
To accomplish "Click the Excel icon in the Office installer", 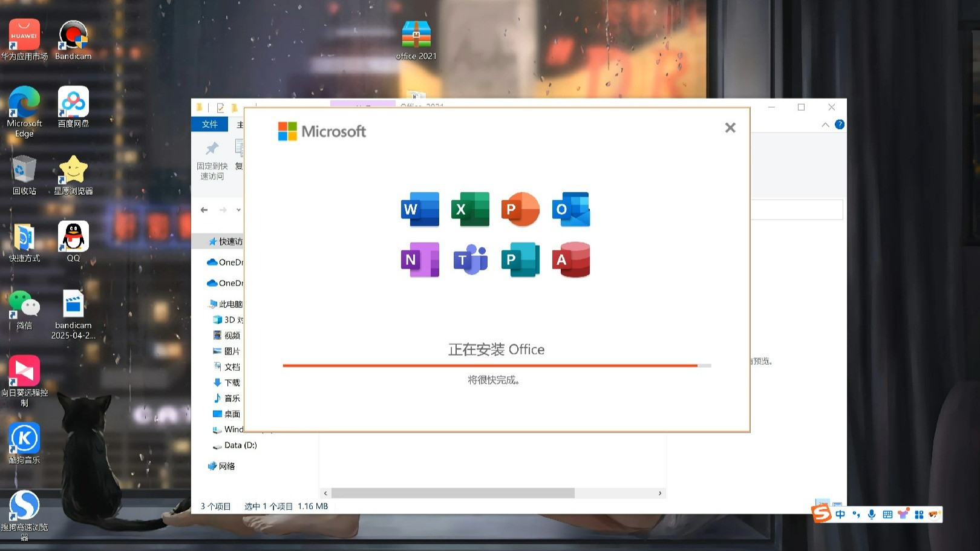I will coord(471,209).
